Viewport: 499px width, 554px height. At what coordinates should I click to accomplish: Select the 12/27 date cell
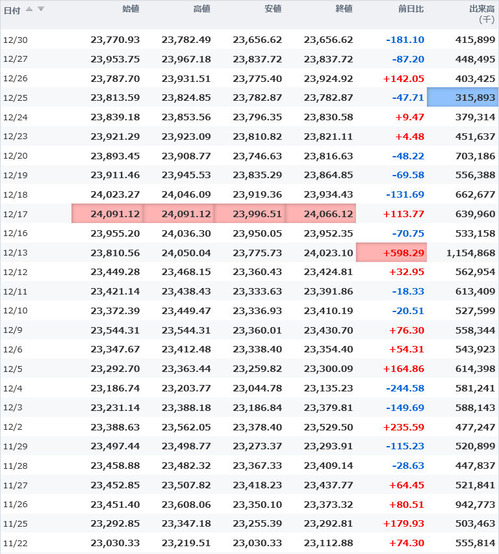click(x=15, y=59)
